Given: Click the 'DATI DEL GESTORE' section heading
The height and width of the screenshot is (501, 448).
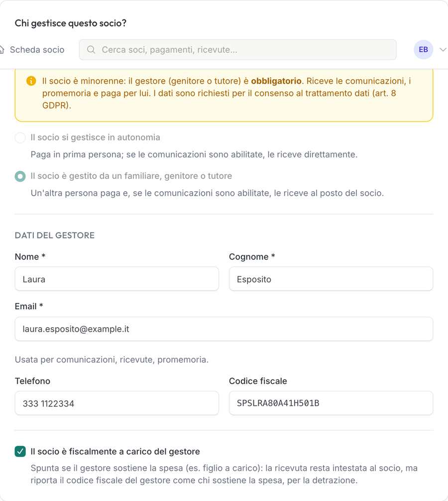Looking at the screenshot, I should 55,236.
